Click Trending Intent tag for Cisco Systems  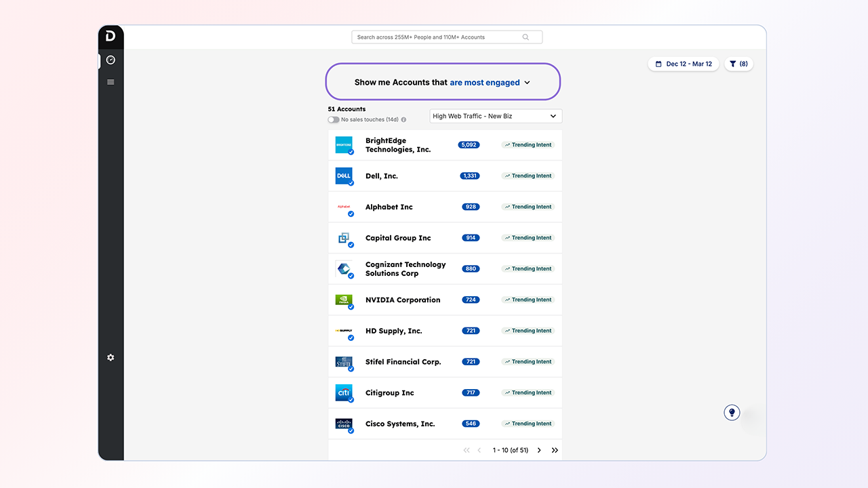point(528,424)
